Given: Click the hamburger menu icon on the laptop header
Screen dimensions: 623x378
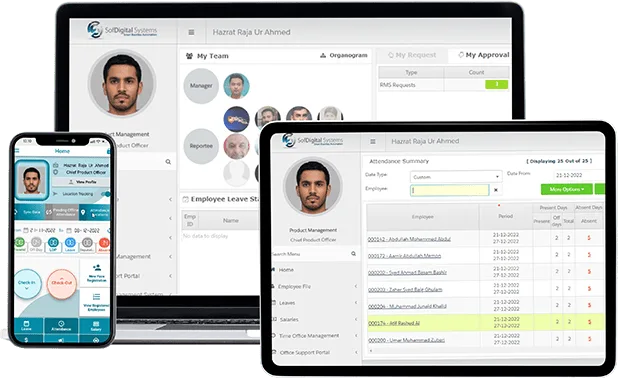Looking at the screenshot, I should 191,32.
